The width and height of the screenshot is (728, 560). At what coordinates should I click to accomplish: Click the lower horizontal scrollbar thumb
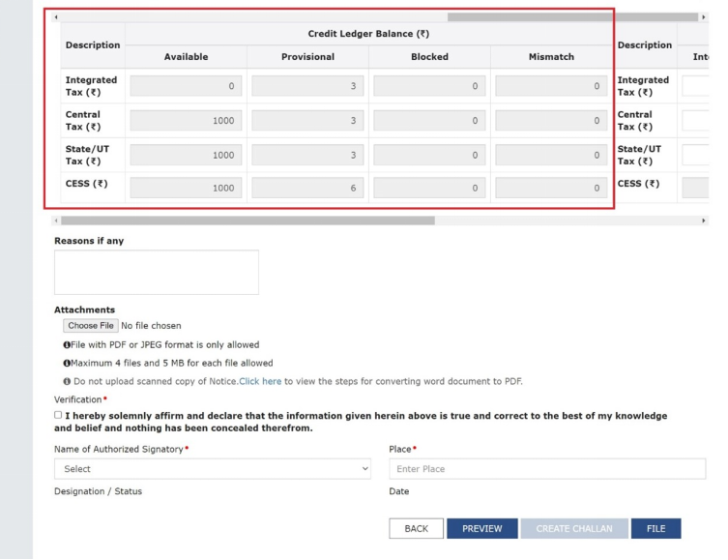(x=248, y=221)
